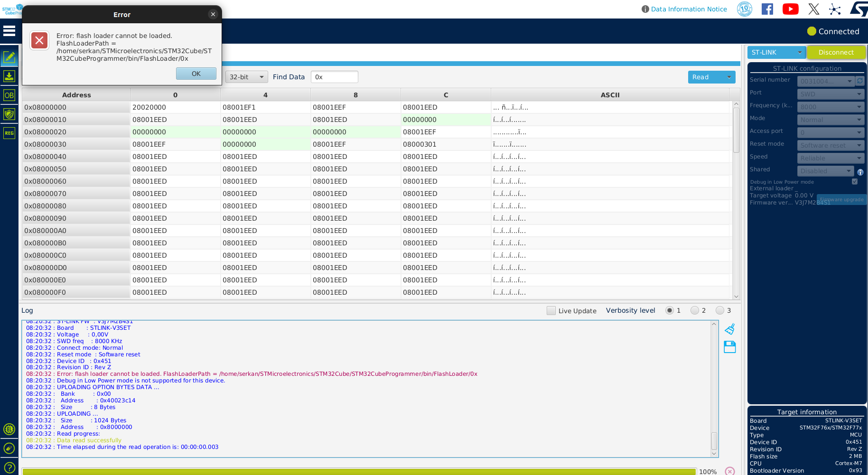The image size is (868, 475).
Task: Select verbosity level 3 radio button
Action: (720, 310)
